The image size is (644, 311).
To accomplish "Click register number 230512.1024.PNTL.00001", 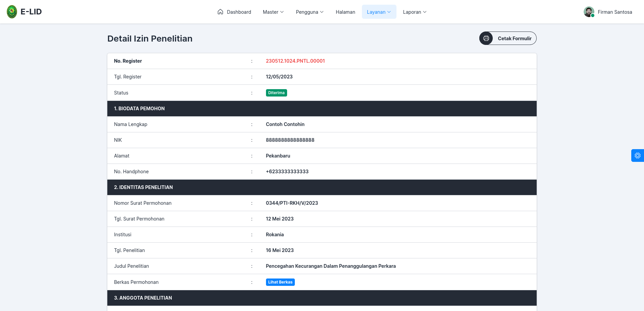I will pyautogui.click(x=295, y=61).
